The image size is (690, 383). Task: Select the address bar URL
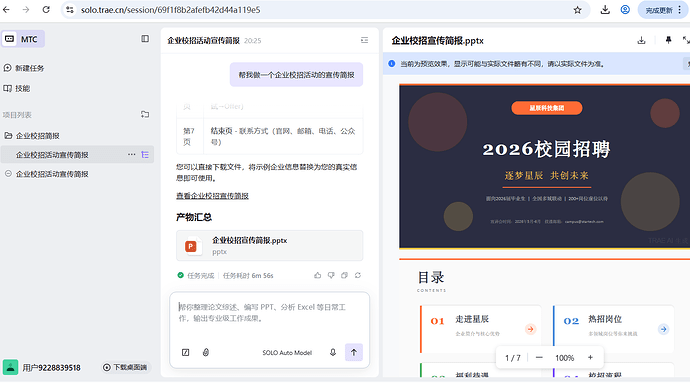tap(170, 10)
